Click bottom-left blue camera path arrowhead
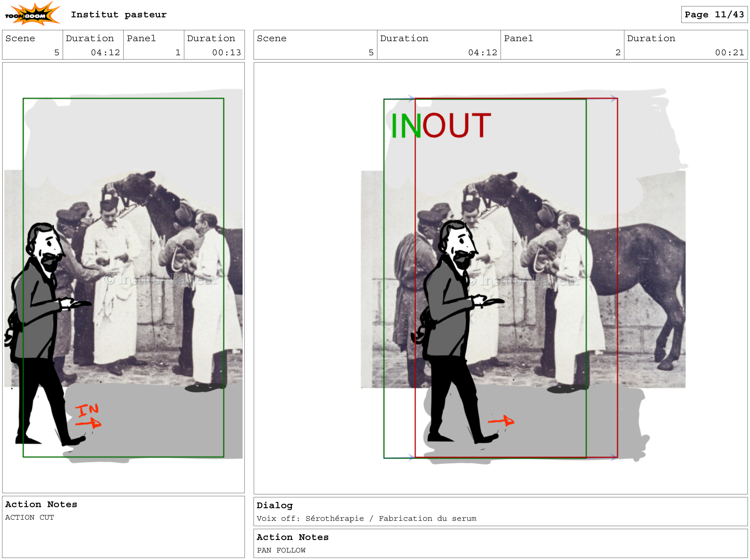 411,457
